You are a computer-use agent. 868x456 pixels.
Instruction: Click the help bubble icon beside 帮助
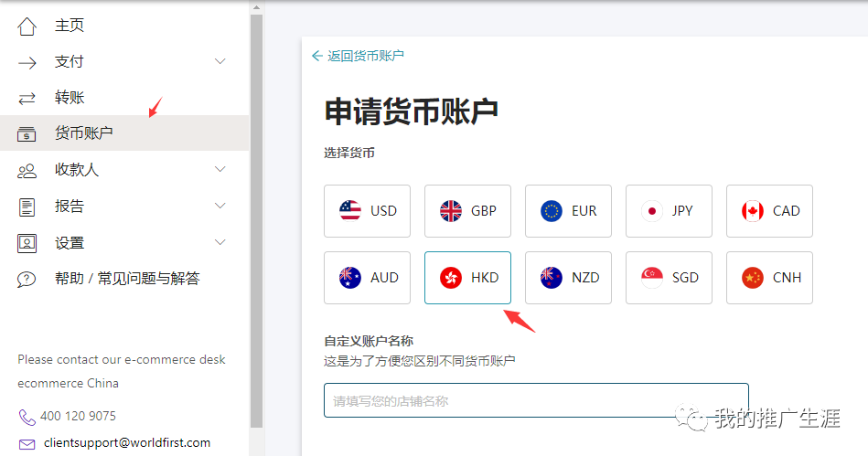point(27,280)
